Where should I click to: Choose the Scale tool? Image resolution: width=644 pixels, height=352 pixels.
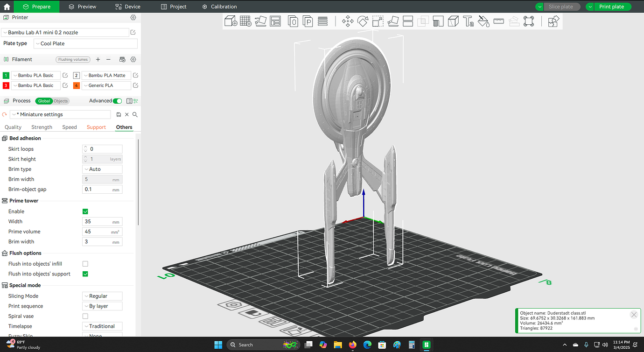(378, 21)
